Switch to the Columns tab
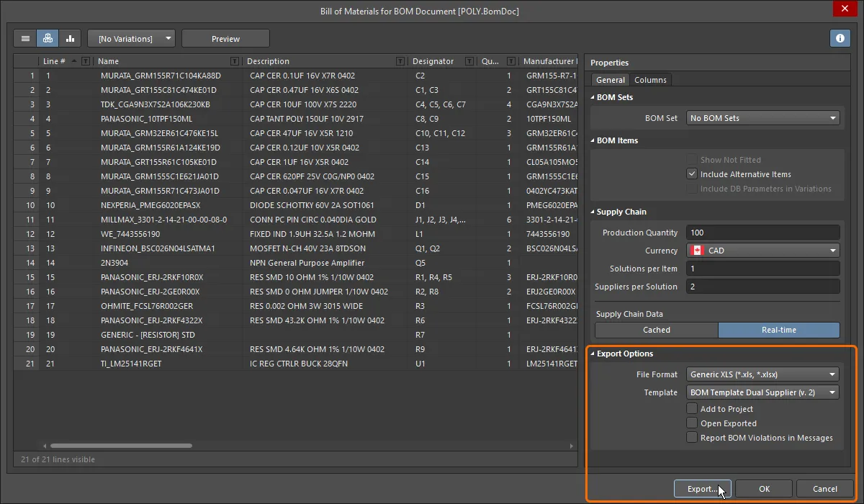This screenshot has width=864, height=504. pos(650,80)
